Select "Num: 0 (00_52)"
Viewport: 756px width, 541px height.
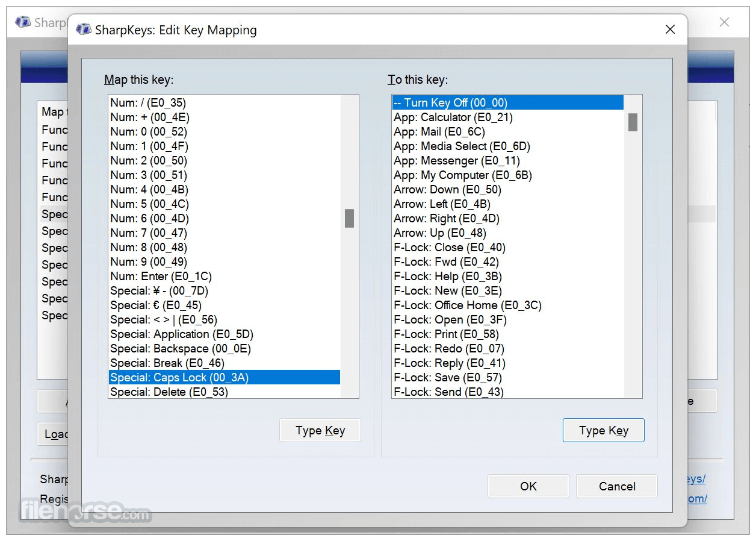[225, 131]
